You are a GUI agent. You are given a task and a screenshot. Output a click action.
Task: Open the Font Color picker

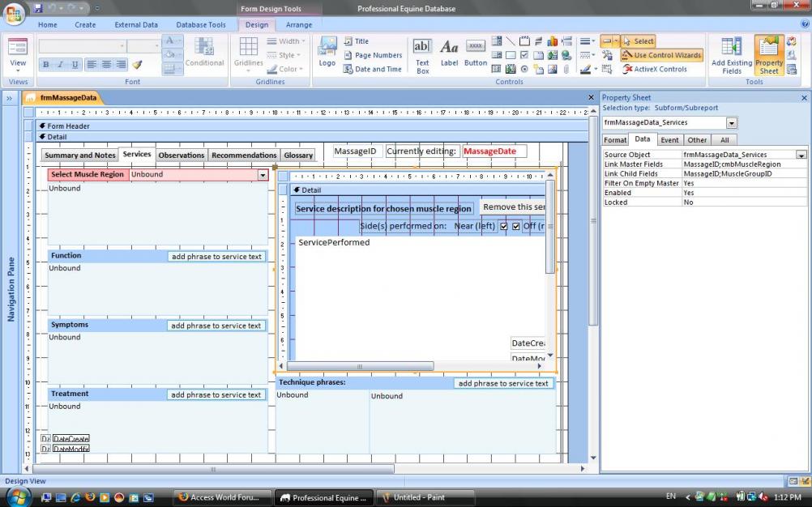point(172,41)
